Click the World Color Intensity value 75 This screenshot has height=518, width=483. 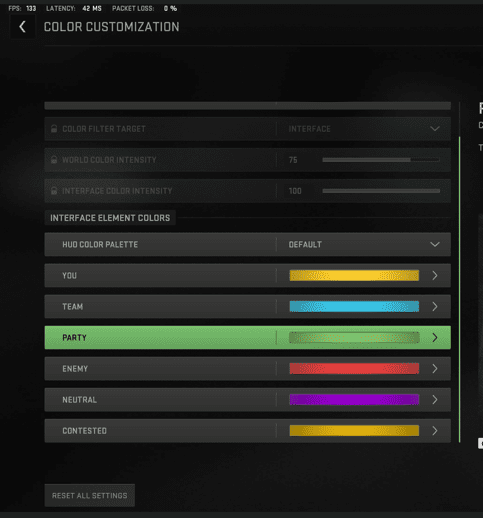coord(293,160)
